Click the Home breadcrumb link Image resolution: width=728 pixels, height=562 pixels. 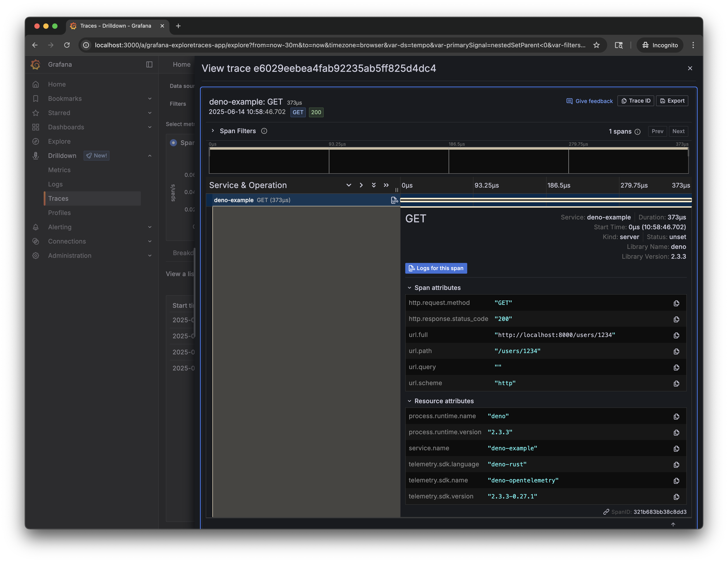(x=181, y=64)
